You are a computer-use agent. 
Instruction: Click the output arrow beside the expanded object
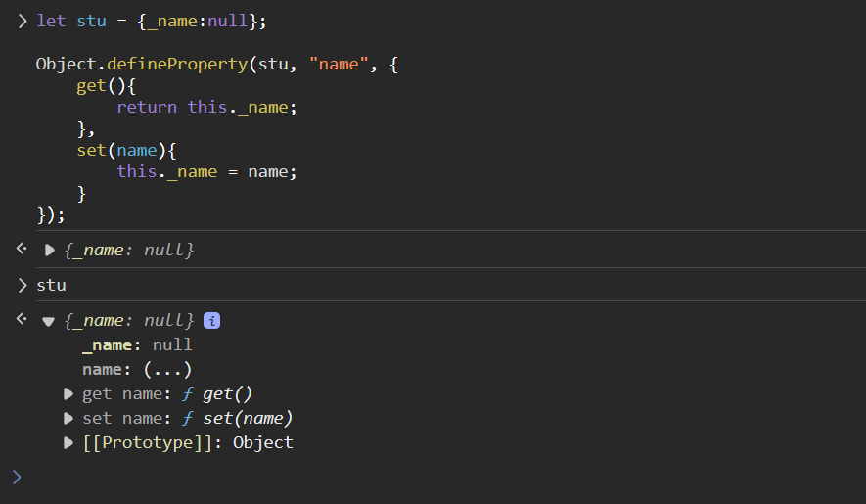tap(22, 320)
